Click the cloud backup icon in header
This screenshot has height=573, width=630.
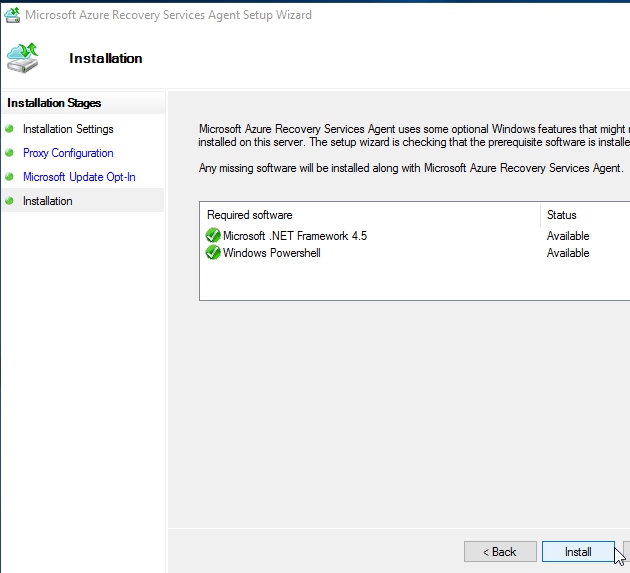point(24,58)
